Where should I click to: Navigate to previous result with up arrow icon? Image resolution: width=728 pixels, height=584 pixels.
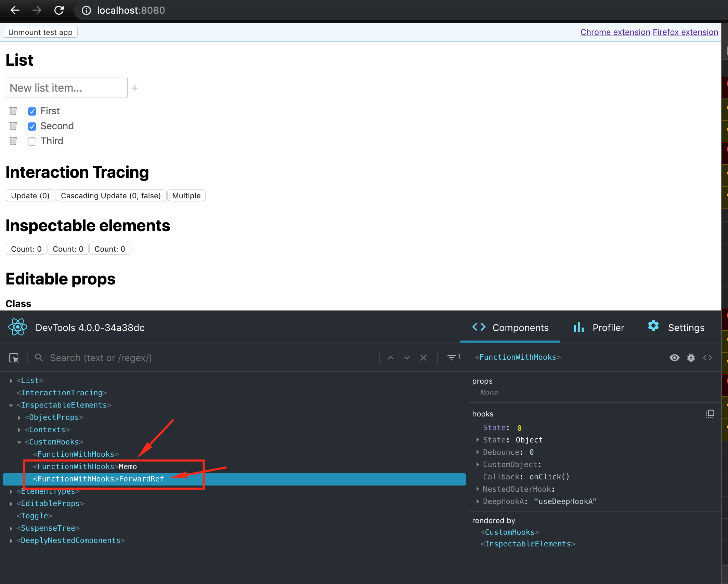pos(391,358)
